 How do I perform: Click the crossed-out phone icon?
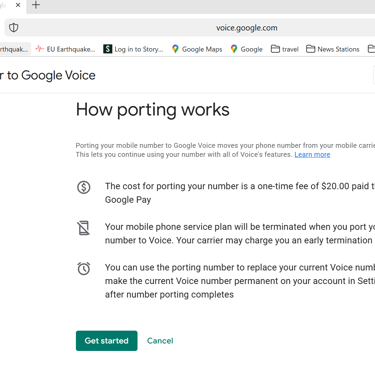pos(84,228)
